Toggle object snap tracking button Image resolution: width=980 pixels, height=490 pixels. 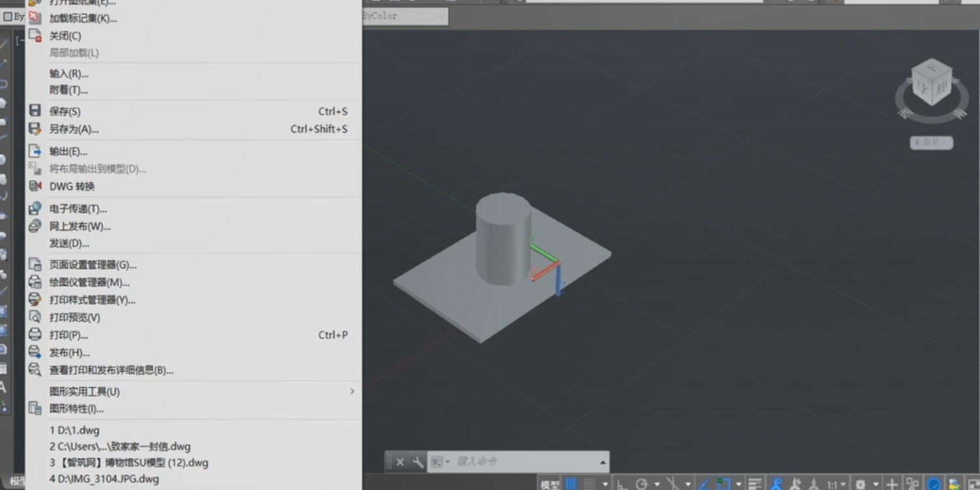tap(704, 485)
